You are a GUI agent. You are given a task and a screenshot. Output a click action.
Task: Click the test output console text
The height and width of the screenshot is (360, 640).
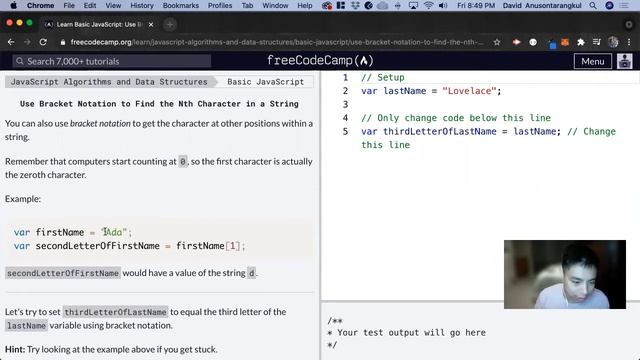click(x=407, y=333)
